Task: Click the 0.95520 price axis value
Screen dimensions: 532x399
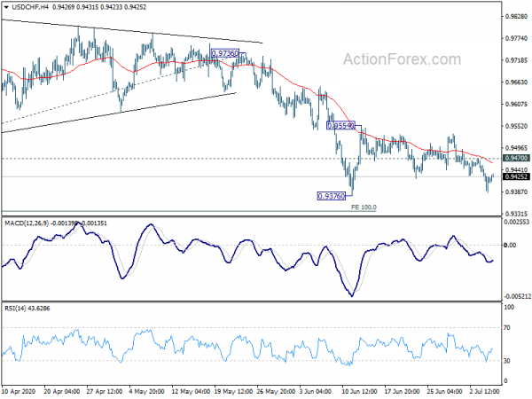Action: point(516,126)
